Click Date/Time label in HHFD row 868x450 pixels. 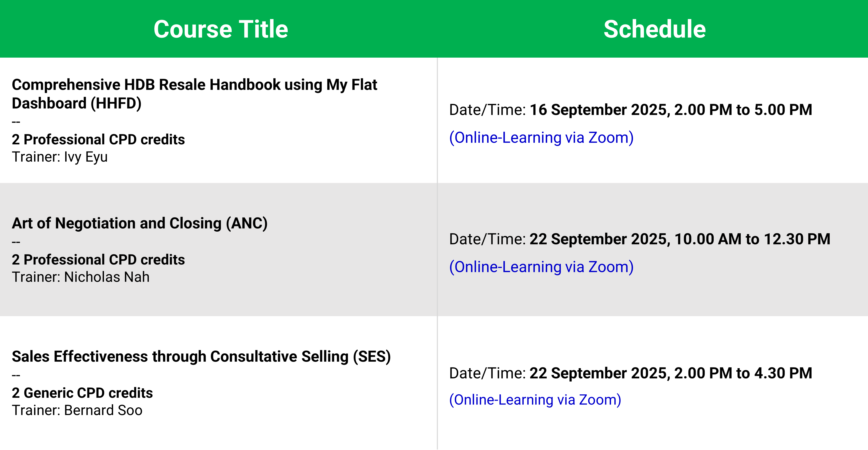pyautogui.click(x=488, y=110)
